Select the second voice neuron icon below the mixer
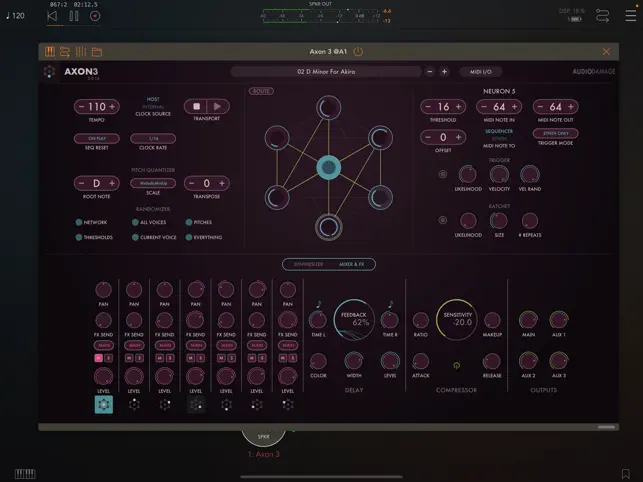This screenshot has width=643, height=482. coord(134,404)
